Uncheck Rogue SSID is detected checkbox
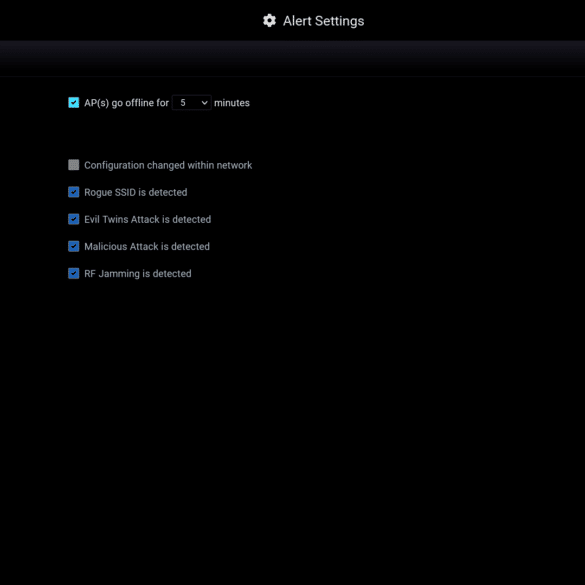The image size is (585, 585). (73, 192)
